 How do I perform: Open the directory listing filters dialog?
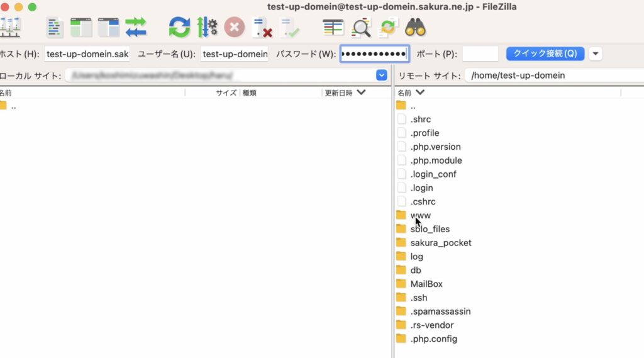(x=333, y=27)
